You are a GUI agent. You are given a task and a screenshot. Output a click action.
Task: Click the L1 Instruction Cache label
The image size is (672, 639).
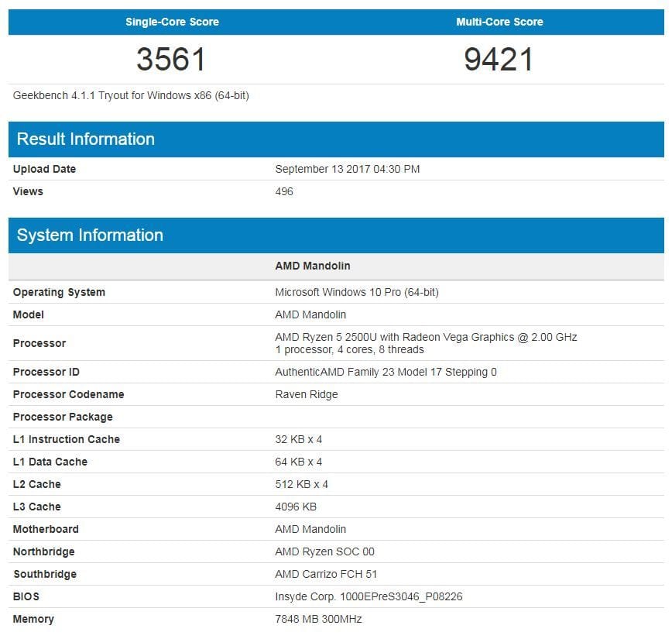point(66,439)
